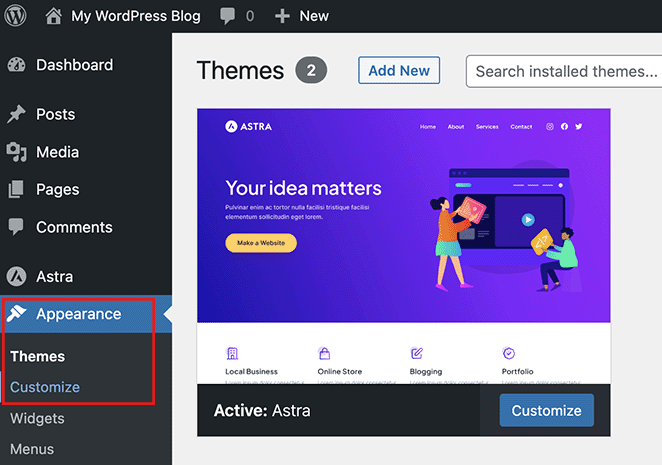Click the Add New theme button

(x=399, y=71)
